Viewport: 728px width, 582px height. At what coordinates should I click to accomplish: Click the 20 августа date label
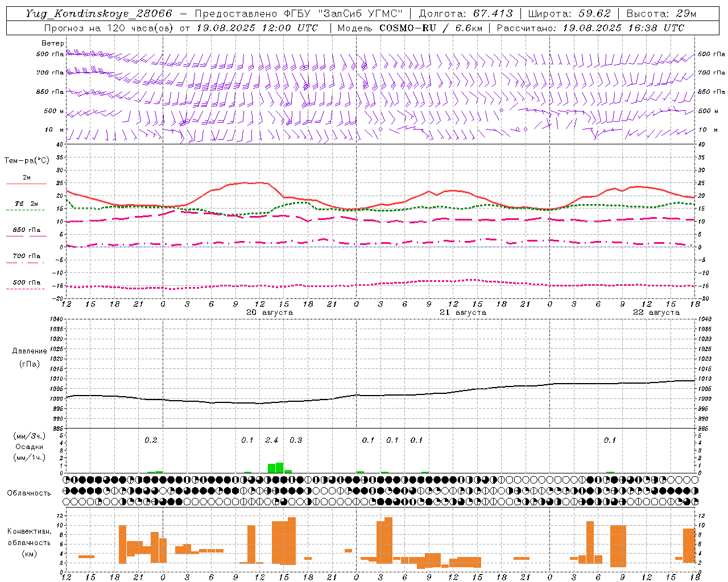270,313
